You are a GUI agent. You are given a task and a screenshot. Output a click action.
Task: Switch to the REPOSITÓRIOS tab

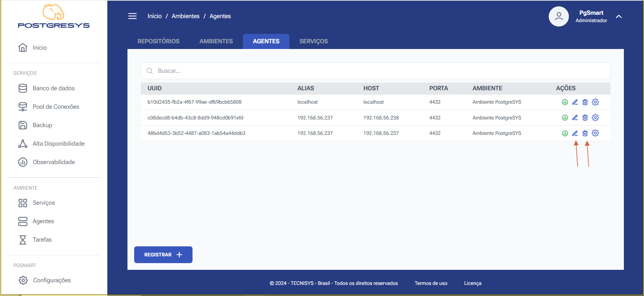[158, 41]
